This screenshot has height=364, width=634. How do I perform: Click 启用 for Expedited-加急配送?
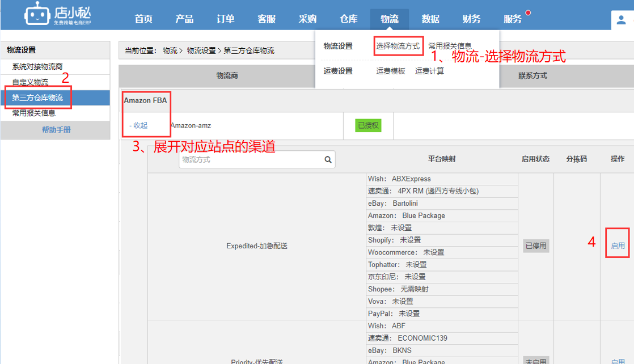618,246
